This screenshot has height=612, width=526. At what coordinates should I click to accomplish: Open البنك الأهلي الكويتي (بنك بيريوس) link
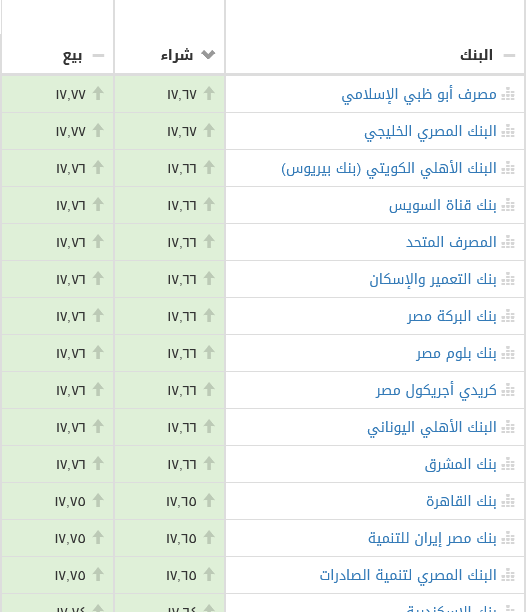click(389, 169)
